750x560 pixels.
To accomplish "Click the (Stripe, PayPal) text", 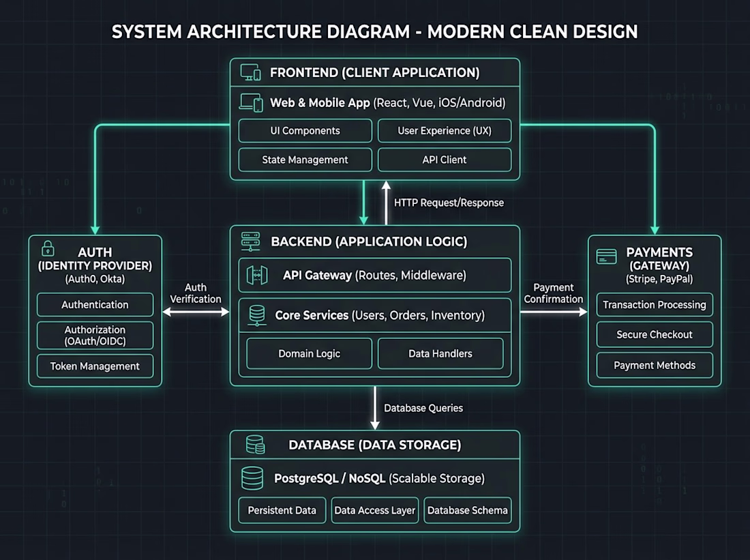I will coord(659,279).
